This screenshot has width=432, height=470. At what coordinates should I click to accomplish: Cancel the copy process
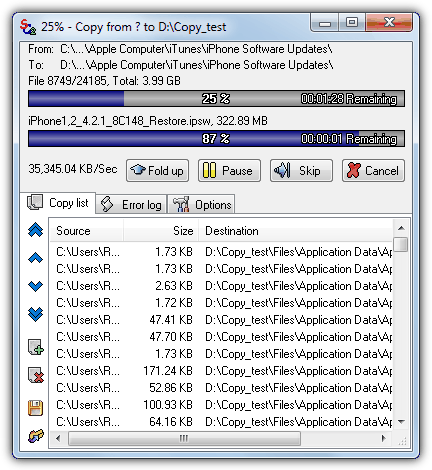373,170
